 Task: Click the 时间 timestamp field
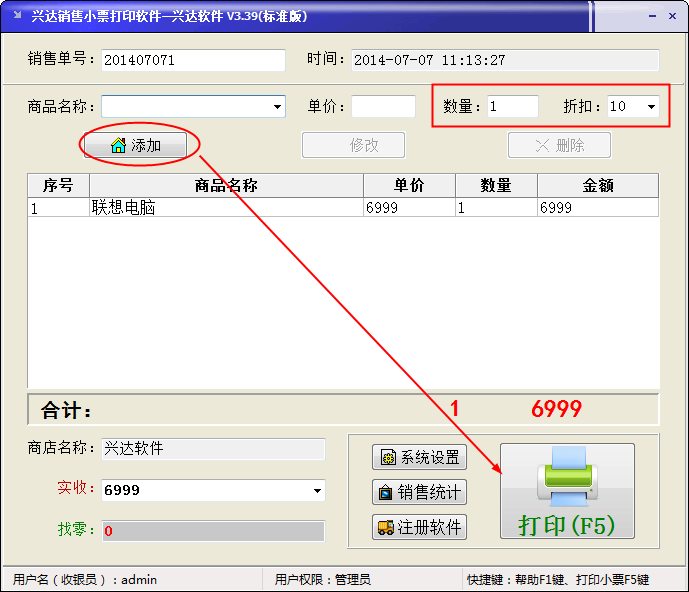(505, 60)
